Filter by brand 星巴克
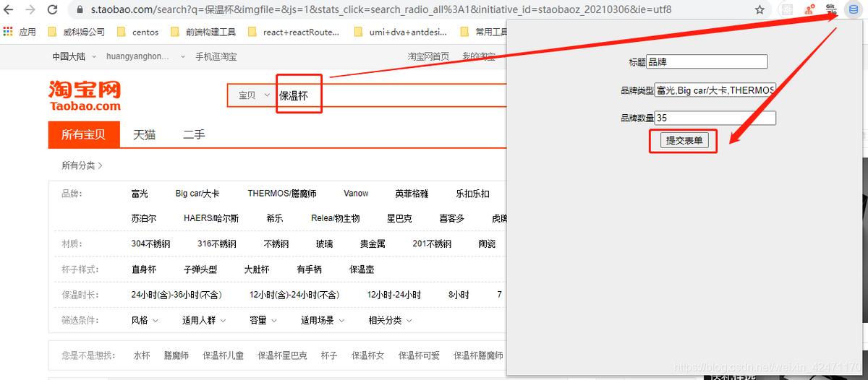This screenshot has width=868, height=380. 399,218
